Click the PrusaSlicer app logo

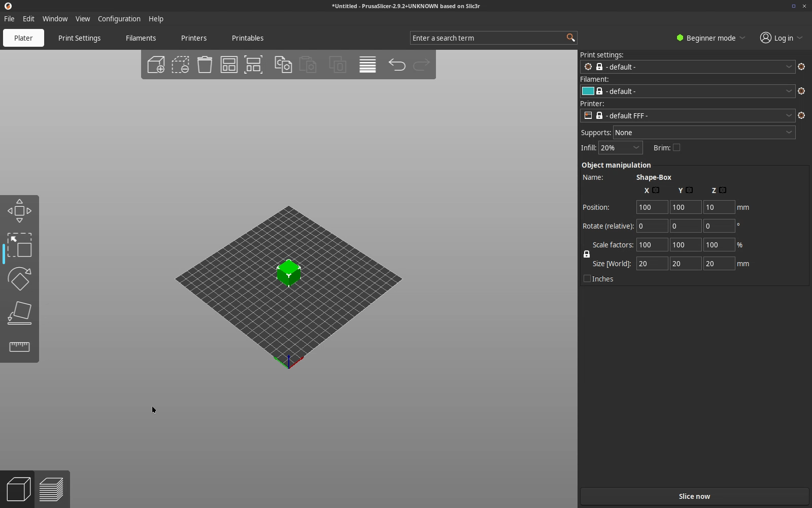[x=8, y=6]
